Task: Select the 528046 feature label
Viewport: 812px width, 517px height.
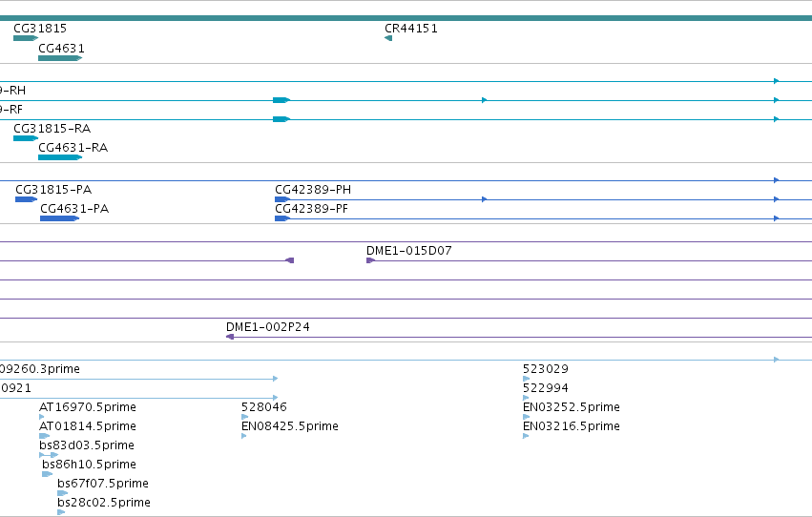Action: click(264, 407)
